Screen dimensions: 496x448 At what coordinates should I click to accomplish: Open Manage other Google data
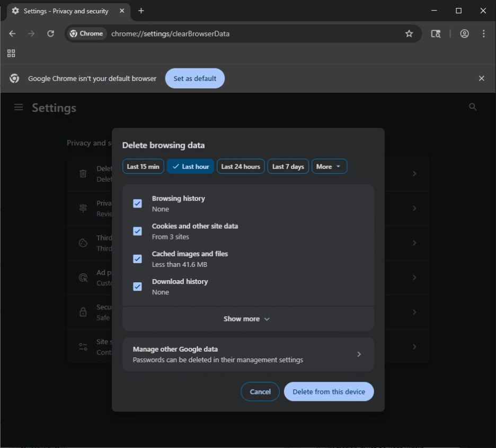248,354
